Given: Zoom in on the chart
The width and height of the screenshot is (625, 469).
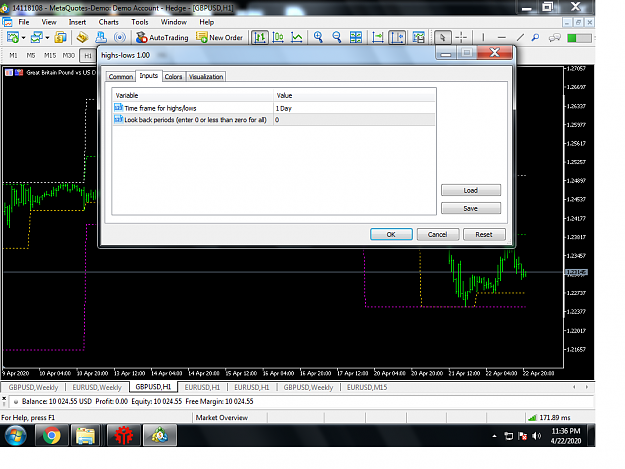Looking at the screenshot, I should [318, 37].
